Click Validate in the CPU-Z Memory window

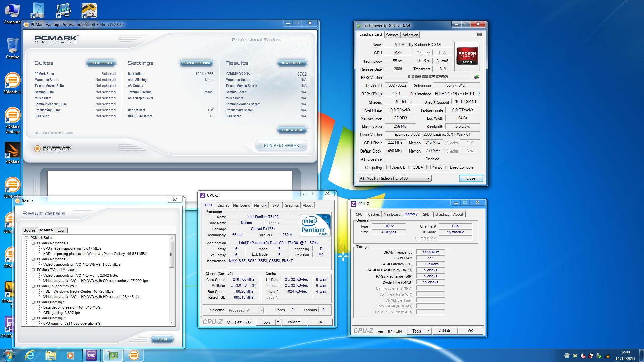tap(445, 331)
